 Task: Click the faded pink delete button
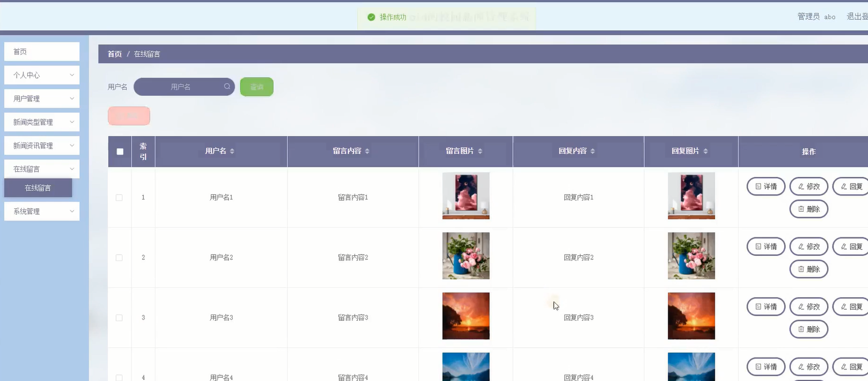[129, 116]
